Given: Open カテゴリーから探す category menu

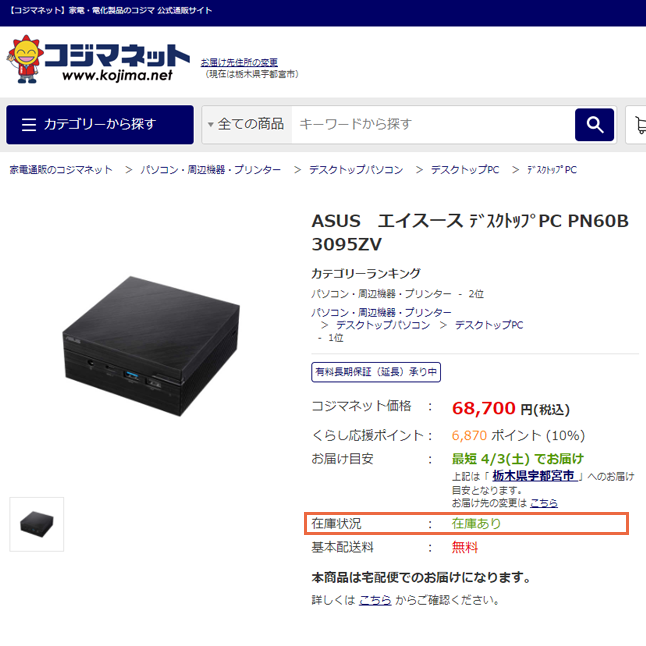Looking at the screenshot, I should [x=100, y=124].
